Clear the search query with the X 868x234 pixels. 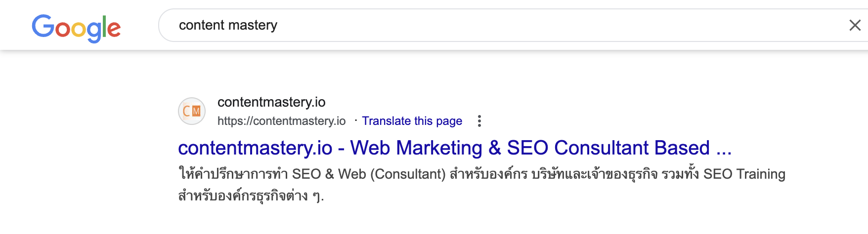(855, 25)
